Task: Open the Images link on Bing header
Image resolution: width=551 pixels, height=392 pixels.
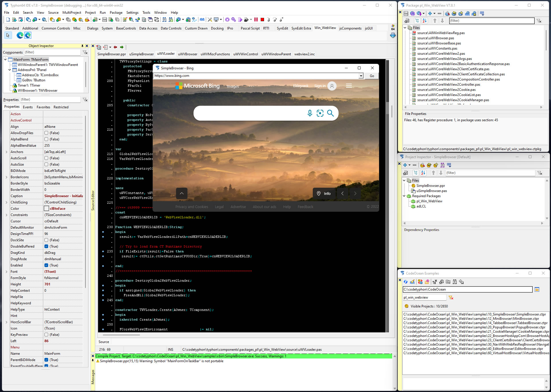Action: pyautogui.click(x=233, y=87)
